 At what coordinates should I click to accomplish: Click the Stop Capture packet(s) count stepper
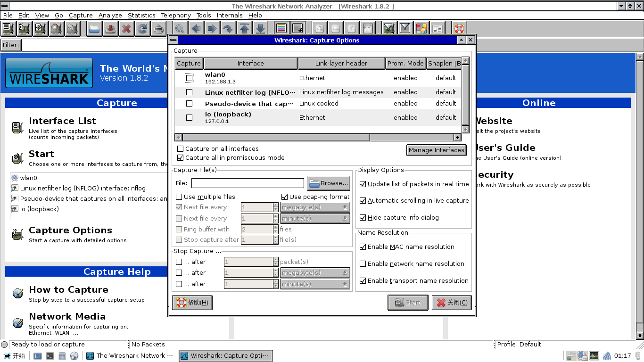(275, 262)
